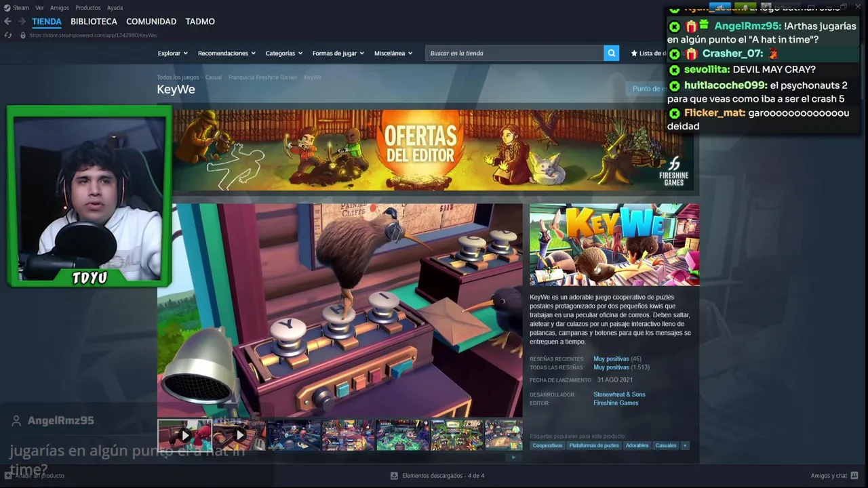868x488 pixels.
Task: Select the fifth screenshot thumbnail
Action: 403,435
